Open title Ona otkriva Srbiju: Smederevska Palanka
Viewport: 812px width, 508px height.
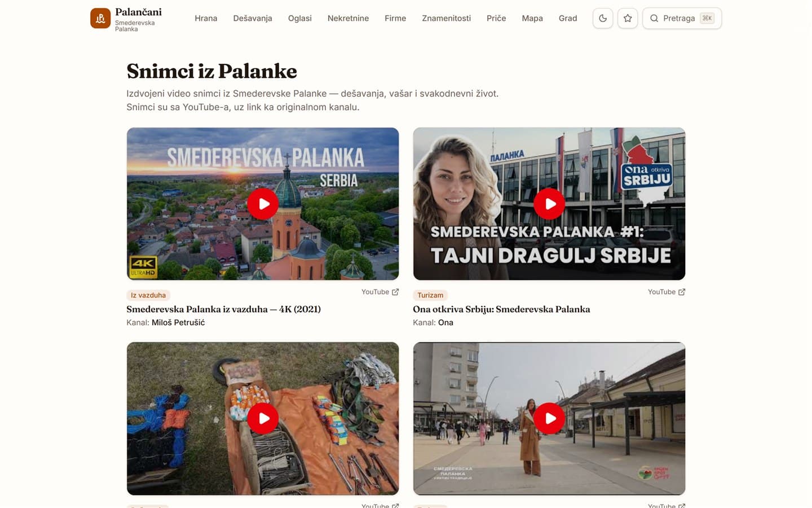click(x=501, y=309)
